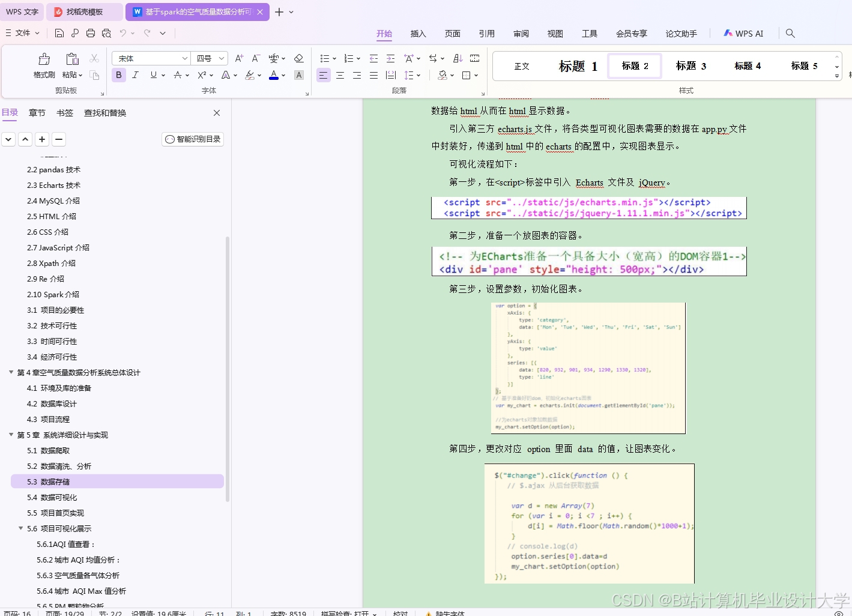Click the decrease indent icon
Viewport: 852px width, 616px height.
click(373, 58)
